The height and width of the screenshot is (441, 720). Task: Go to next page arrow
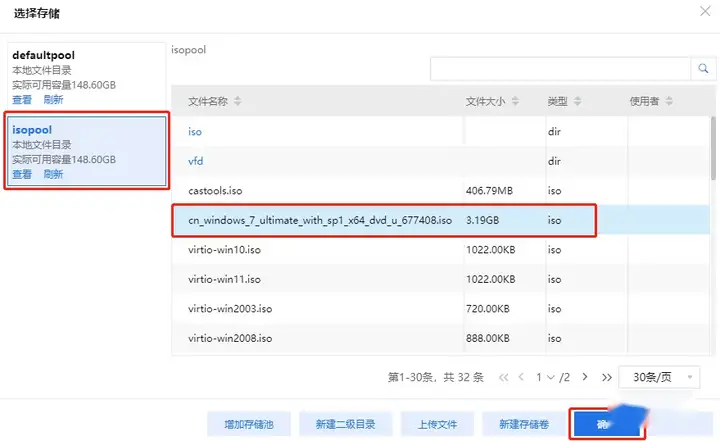pos(585,377)
